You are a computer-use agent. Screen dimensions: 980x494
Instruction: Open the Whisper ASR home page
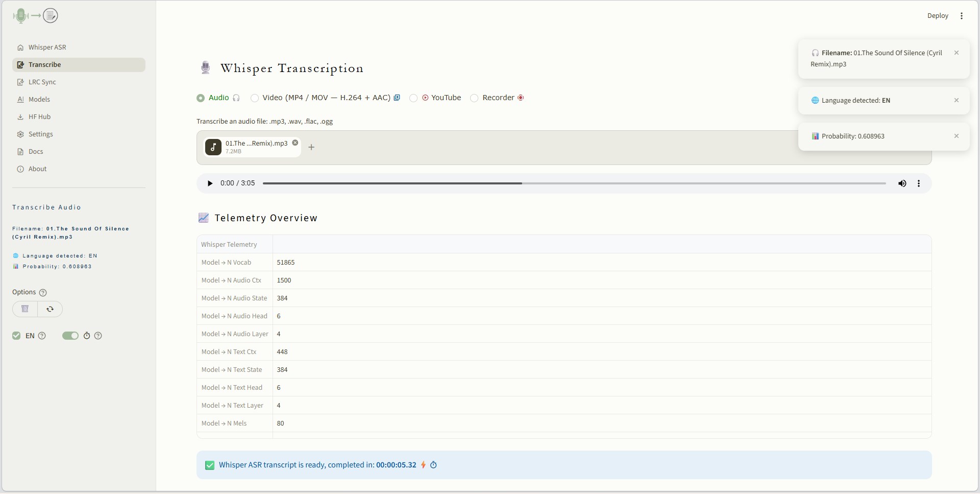[79, 47]
